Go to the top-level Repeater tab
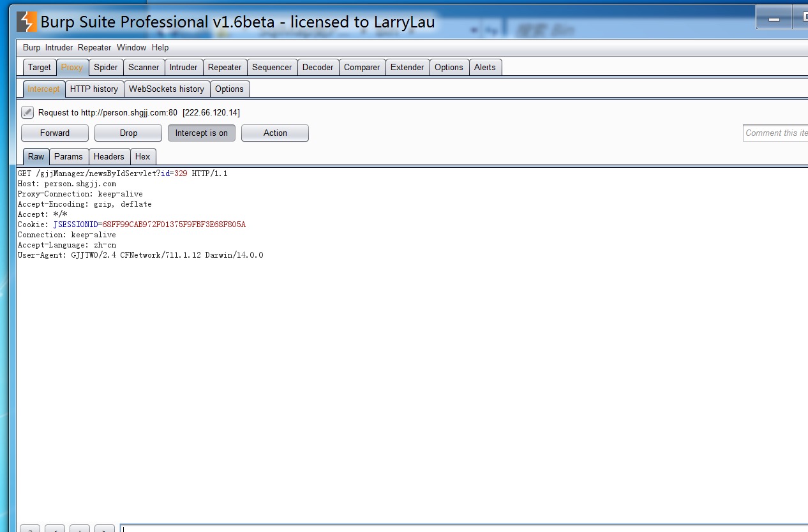Viewport: 808px width, 532px height. 225,67
